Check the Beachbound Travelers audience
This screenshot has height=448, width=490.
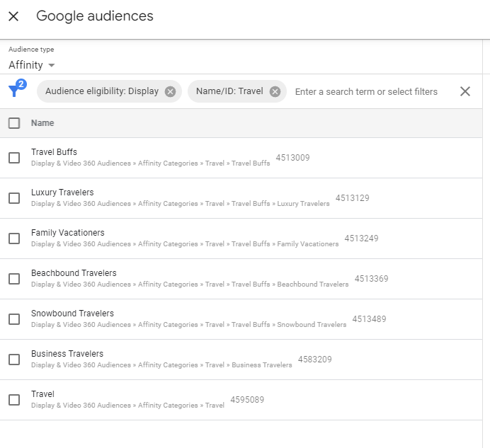coord(14,279)
